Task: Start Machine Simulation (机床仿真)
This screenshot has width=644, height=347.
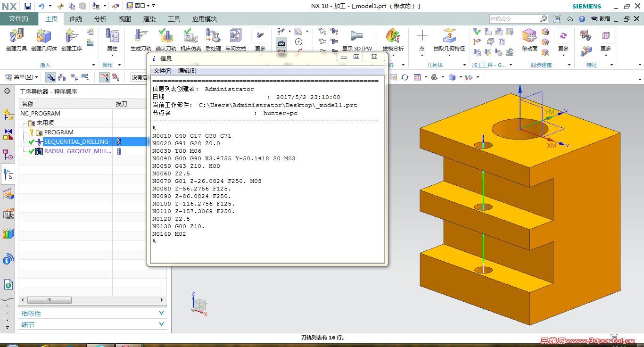Action: pyautogui.click(x=190, y=39)
